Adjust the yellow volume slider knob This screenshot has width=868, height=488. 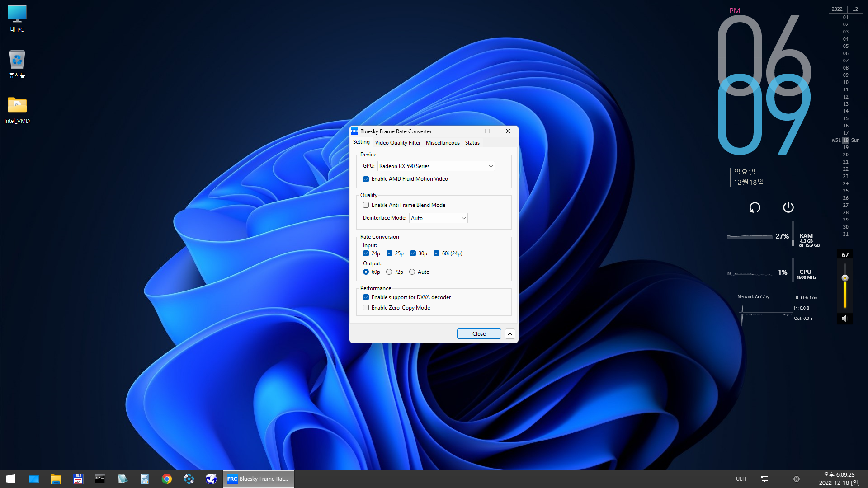pos(845,278)
